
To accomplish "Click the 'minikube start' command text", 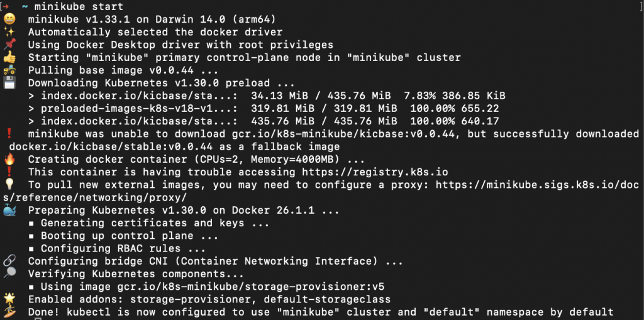I will click(79, 6).
